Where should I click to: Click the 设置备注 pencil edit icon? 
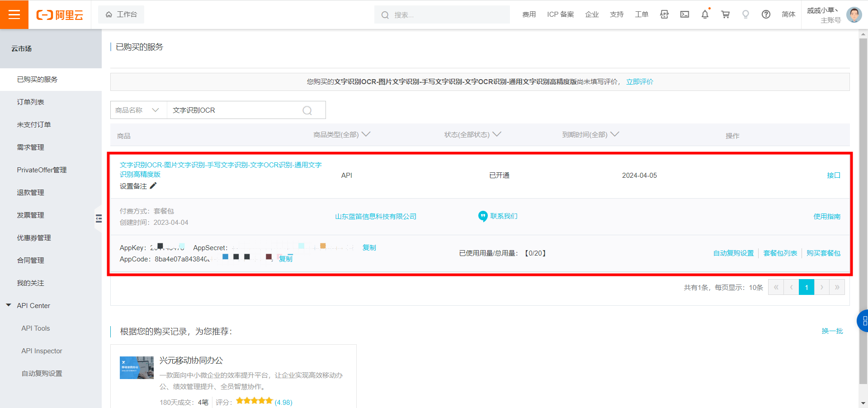(x=153, y=186)
